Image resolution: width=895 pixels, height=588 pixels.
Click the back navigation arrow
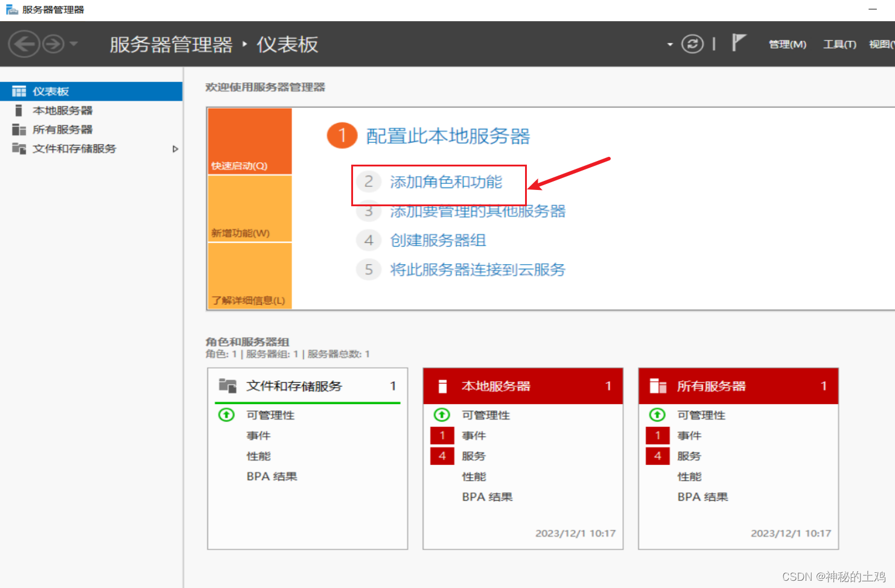[x=24, y=43]
